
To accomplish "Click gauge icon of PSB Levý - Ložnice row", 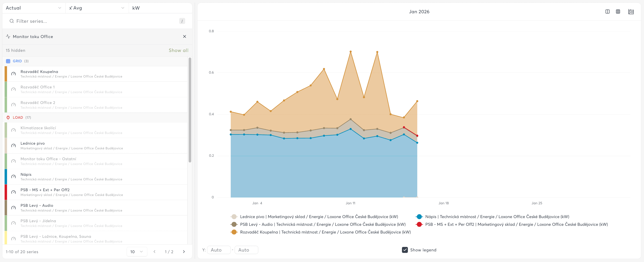I will pos(13,239).
